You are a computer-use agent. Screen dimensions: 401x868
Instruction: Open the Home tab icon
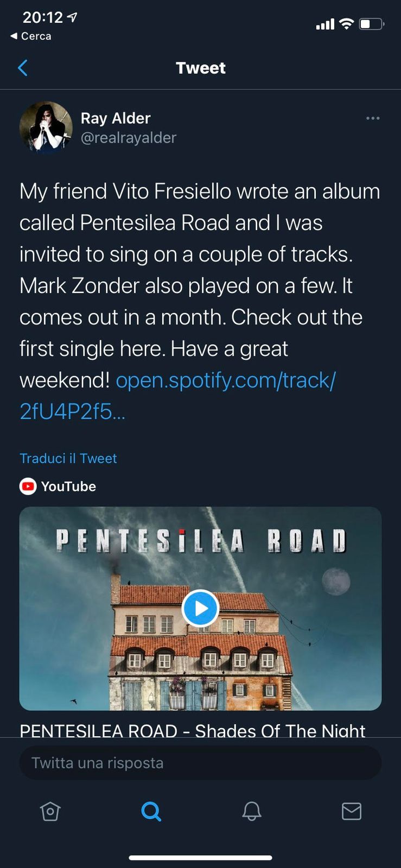(x=50, y=811)
